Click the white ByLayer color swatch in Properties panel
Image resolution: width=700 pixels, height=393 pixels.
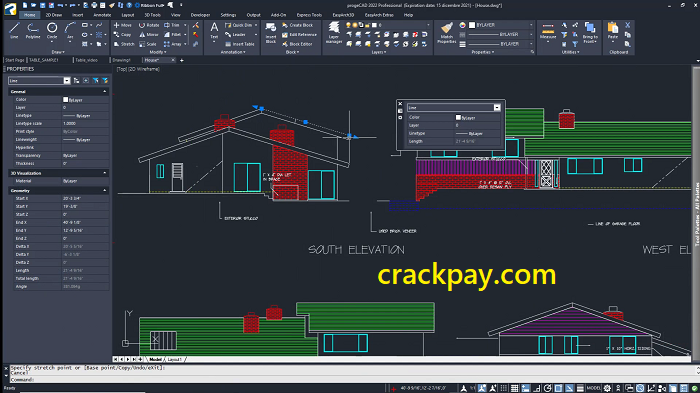tap(66, 100)
